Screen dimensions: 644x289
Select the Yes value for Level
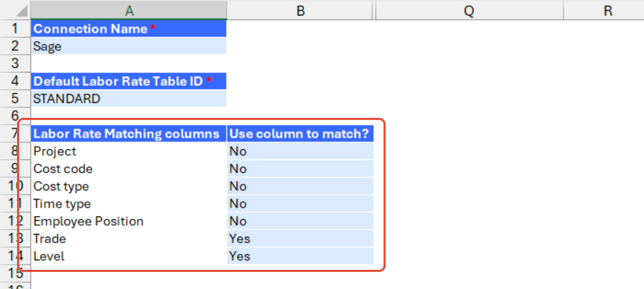[300, 256]
